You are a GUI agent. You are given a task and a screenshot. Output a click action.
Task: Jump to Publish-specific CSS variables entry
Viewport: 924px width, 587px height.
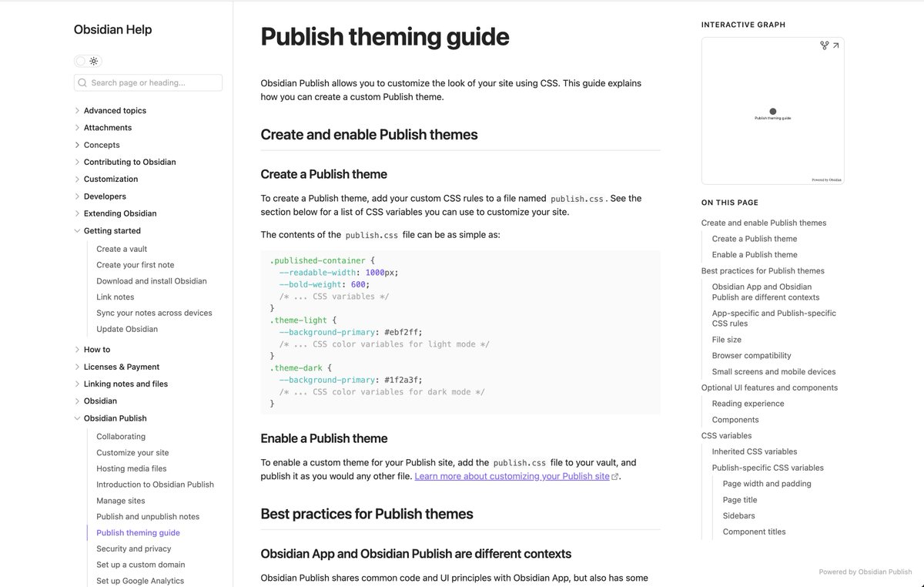click(x=768, y=468)
